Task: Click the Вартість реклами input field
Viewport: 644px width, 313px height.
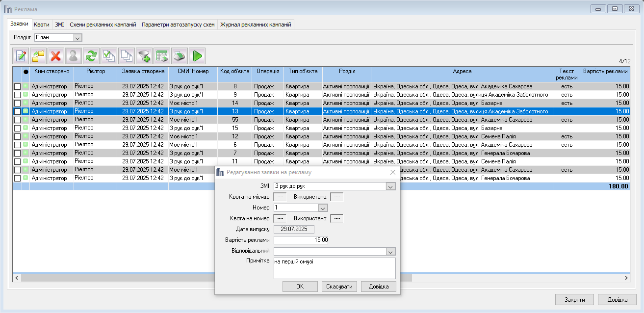Action: coord(301,240)
